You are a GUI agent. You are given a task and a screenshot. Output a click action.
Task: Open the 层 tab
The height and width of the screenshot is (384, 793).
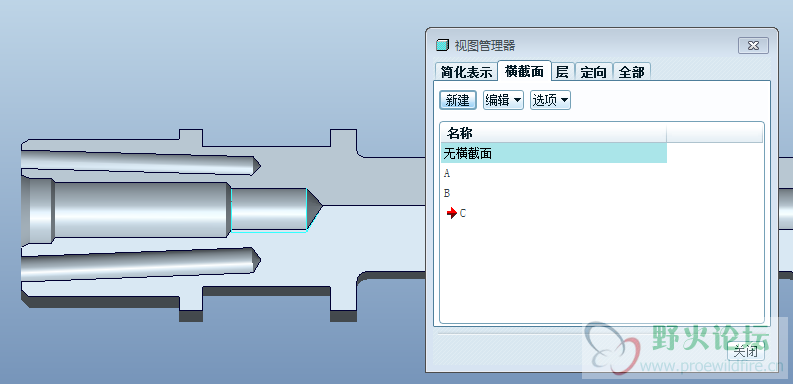(x=562, y=72)
